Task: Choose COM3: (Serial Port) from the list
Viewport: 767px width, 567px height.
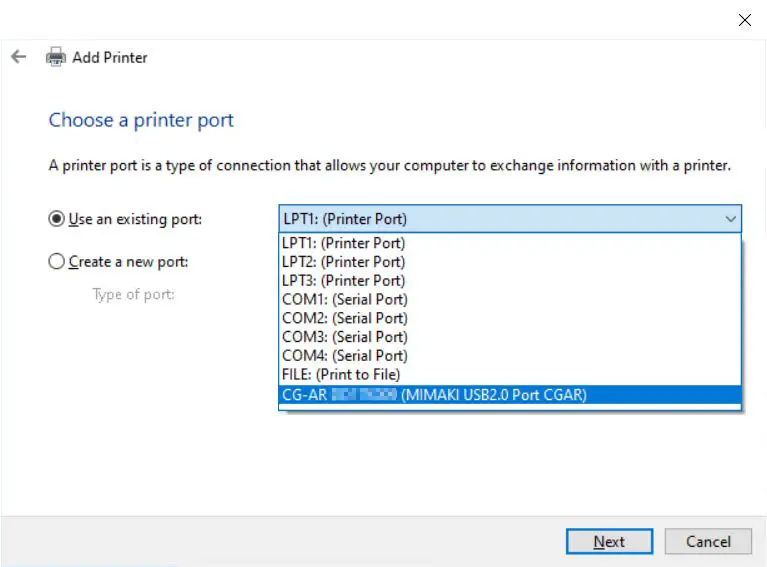Action: pyautogui.click(x=510, y=337)
